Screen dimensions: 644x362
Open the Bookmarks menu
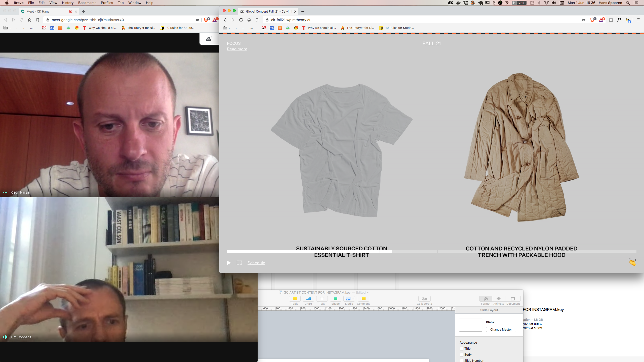coord(87,3)
